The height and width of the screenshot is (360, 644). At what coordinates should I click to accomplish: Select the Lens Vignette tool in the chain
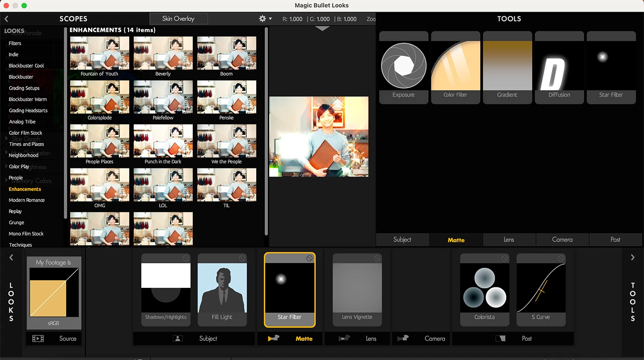357,290
